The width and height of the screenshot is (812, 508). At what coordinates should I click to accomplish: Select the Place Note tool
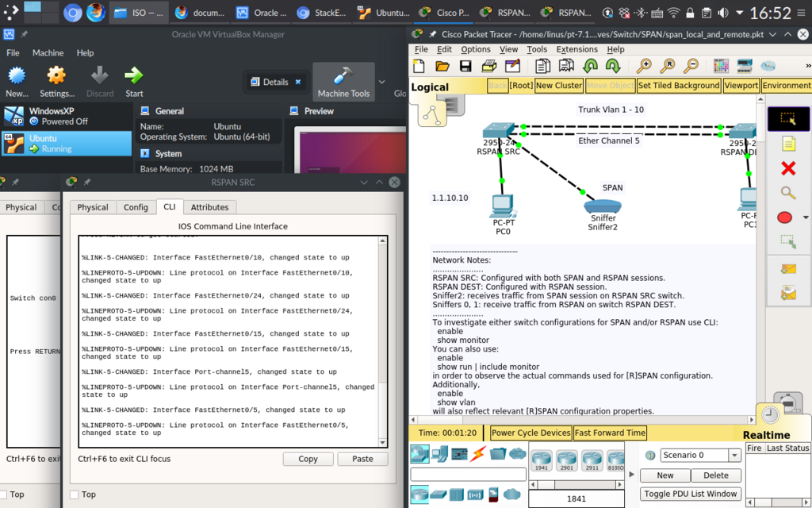pos(788,144)
